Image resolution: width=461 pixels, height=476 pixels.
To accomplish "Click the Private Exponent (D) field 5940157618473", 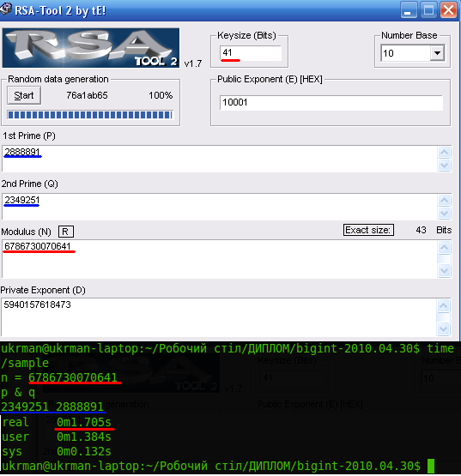I will click(x=219, y=317).
